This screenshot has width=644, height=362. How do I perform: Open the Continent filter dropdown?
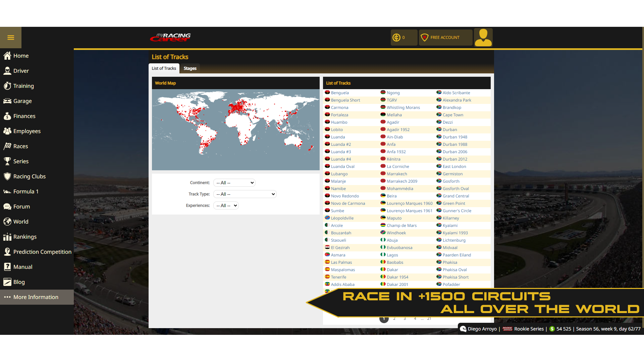(234, 183)
